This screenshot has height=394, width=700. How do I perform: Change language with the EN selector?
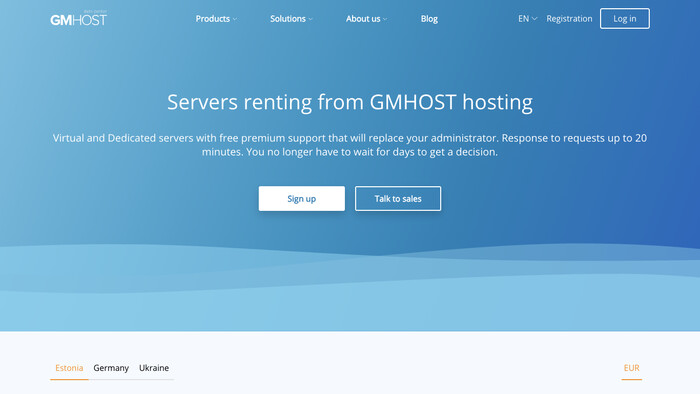[527, 18]
